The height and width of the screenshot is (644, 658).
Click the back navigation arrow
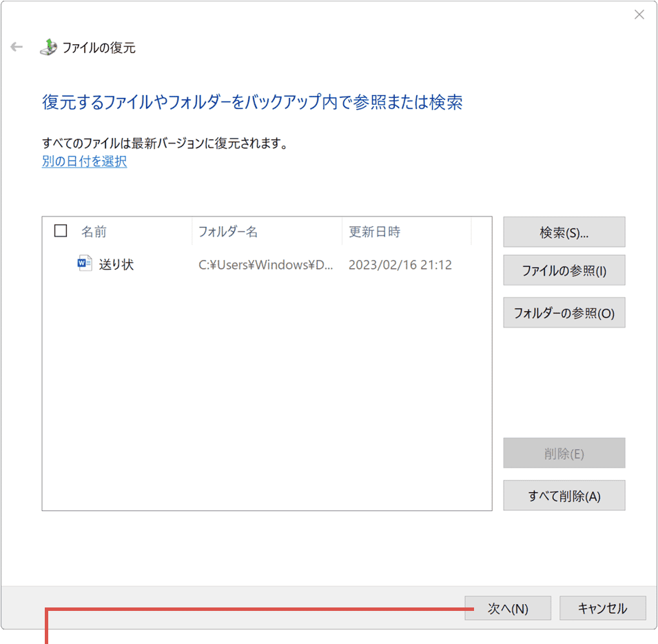click(16, 47)
